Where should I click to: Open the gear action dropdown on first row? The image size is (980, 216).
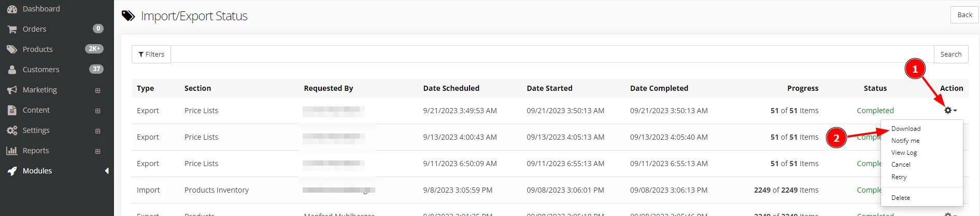(x=950, y=111)
